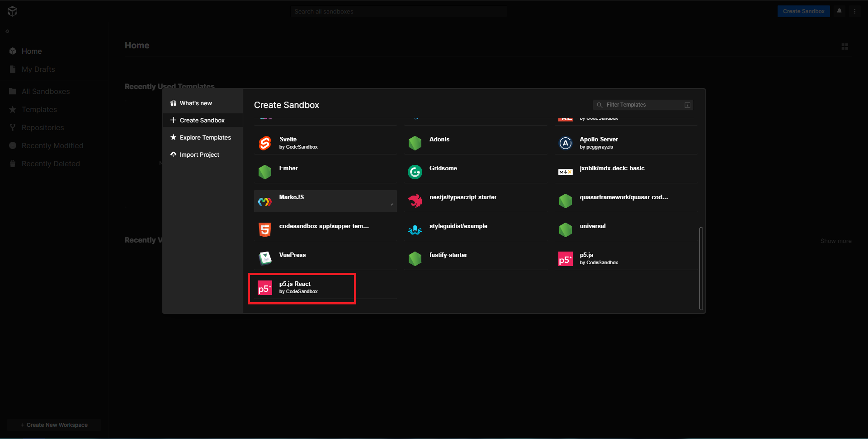Click the HTML5 sapper template icon
The width and height of the screenshot is (868, 439).
pyautogui.click(x=265, y=230)
